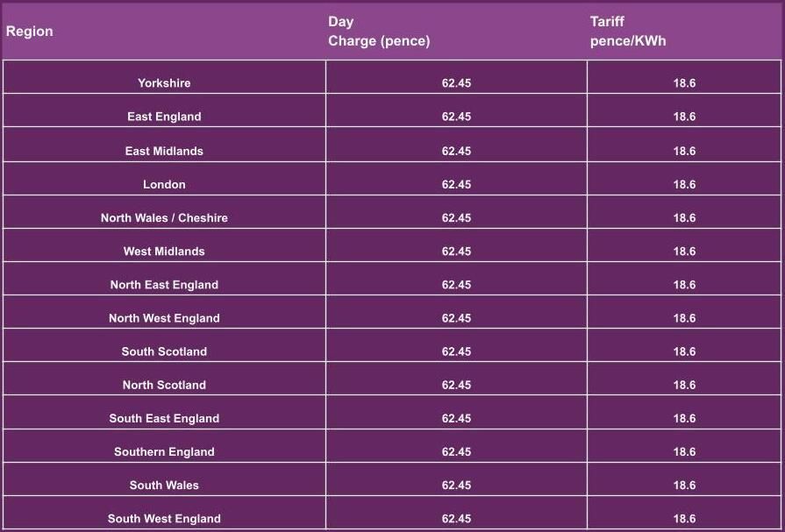Select the West Midlands region cell
This screenshot has width=785, height=532.
coord(164,251)
